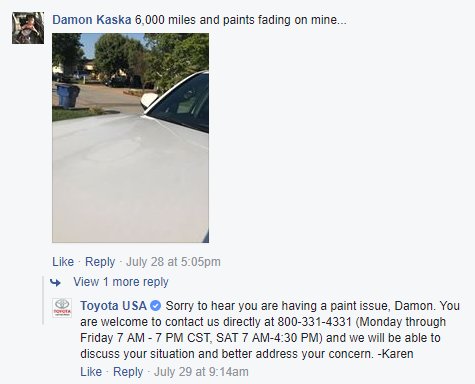Click the Toyota USA logo avatar
The height and width of the screenshot is (384, 475).
62,308
